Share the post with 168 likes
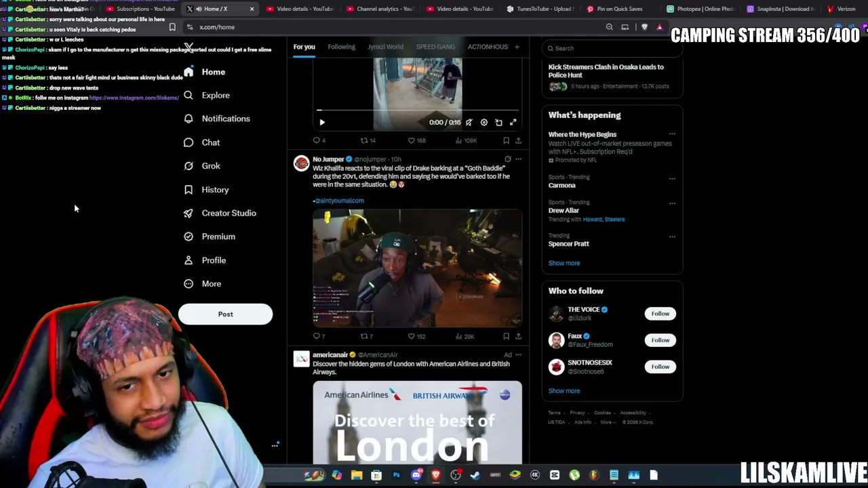Viewport: 868px width, 488px height. pos(518,140)
